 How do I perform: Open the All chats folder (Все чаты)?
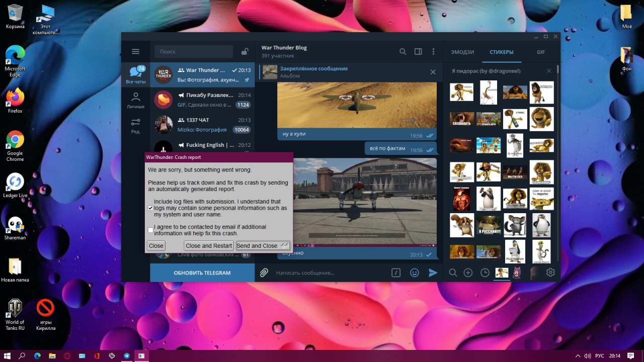click(x=136, y=75)
